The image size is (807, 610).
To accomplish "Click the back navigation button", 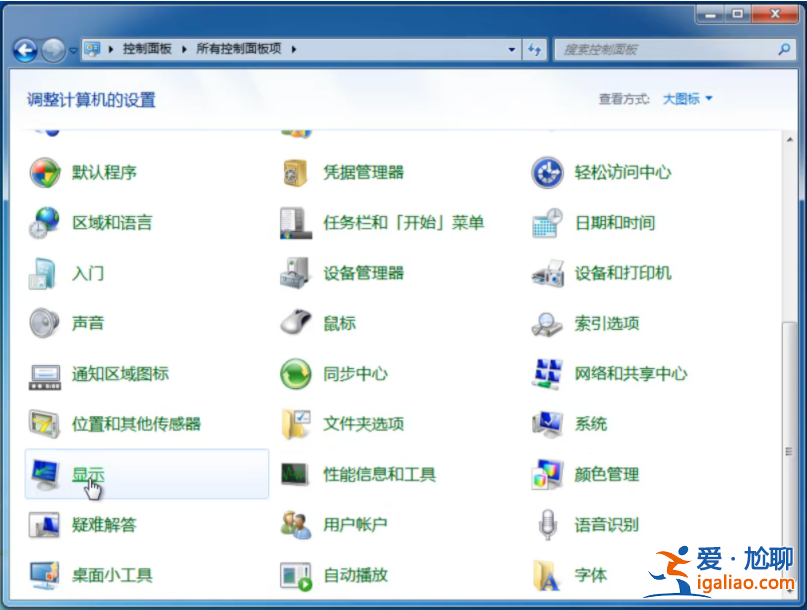I will (22, 48).
